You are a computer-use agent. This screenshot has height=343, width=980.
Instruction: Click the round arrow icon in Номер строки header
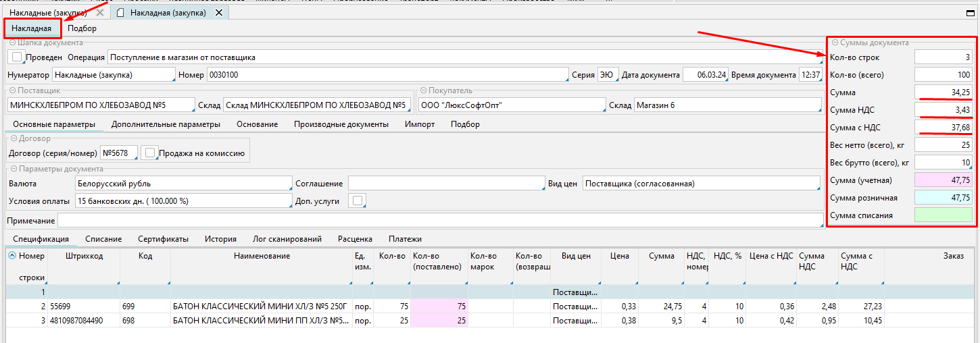click(x=12, y=256)
